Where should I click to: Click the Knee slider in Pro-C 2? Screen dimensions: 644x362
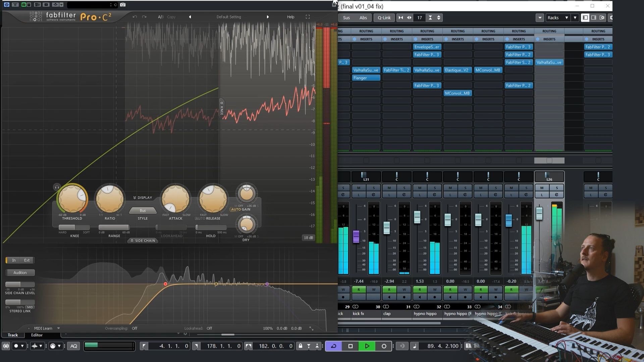pyautogui.click(x=74, y=227)
